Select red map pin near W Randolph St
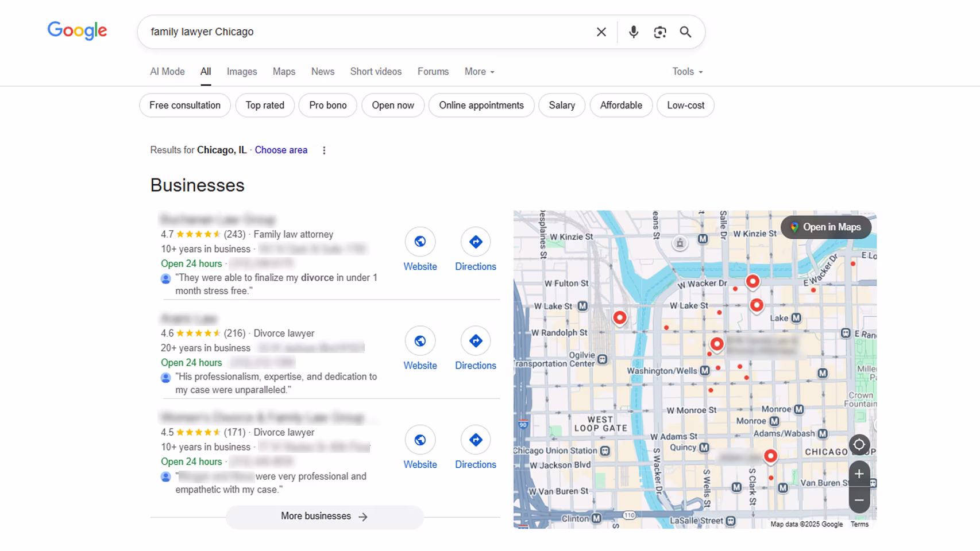 (619, 317)
